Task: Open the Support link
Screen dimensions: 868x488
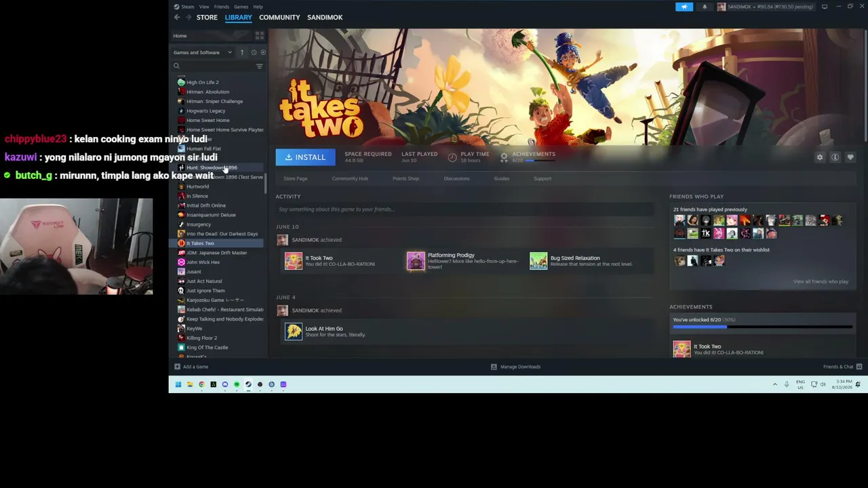Action: (542, 179)
